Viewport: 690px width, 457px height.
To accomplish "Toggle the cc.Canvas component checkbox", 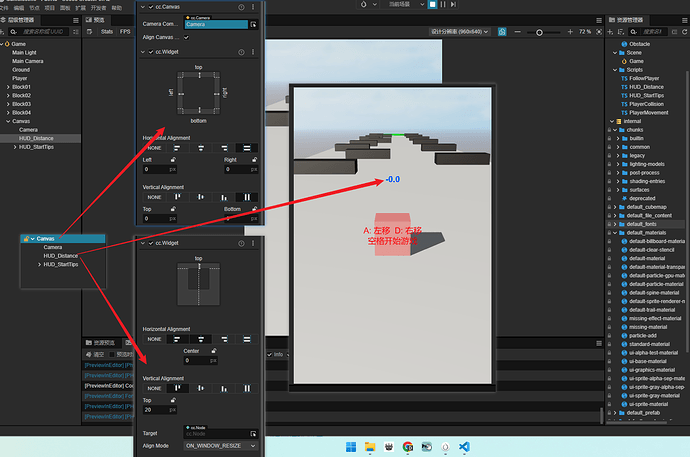I will [x=151, y=7].
